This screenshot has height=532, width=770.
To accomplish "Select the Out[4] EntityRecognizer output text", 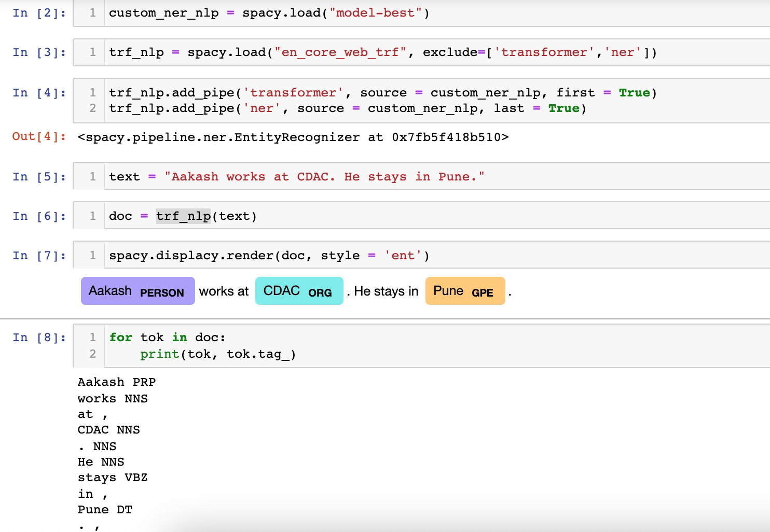I will click(x=293, y=137).
